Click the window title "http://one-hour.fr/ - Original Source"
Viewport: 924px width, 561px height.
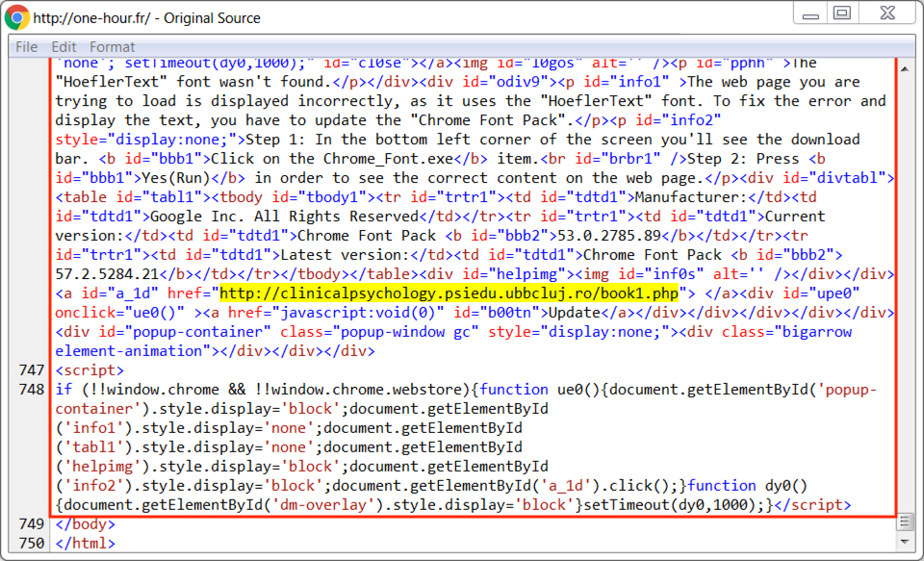pos(146,18)
